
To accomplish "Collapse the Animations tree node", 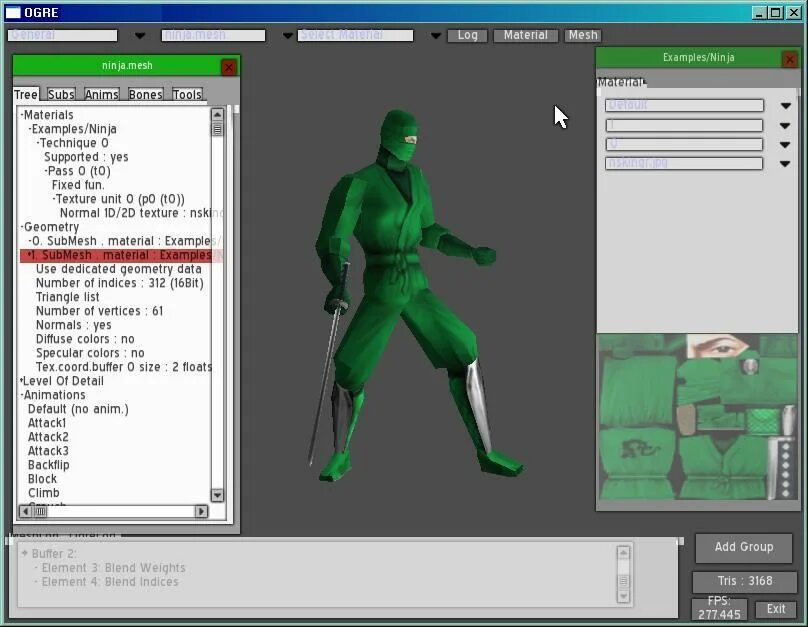I will click(22, 395).
